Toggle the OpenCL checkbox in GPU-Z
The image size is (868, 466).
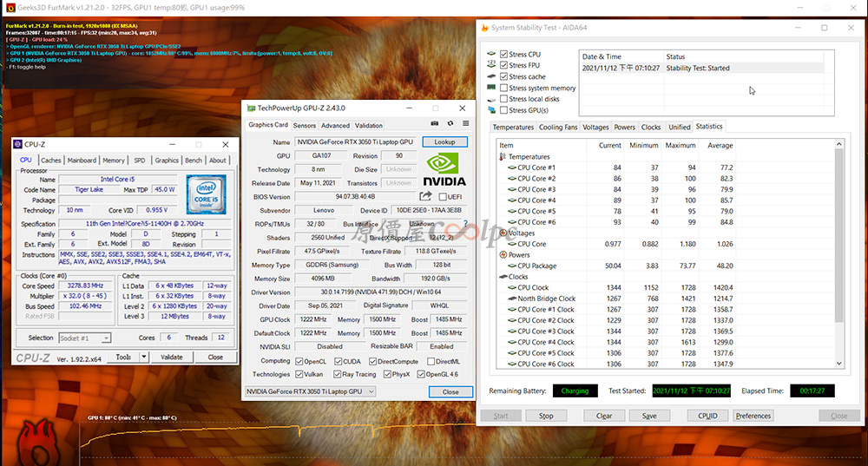[299, 361]
